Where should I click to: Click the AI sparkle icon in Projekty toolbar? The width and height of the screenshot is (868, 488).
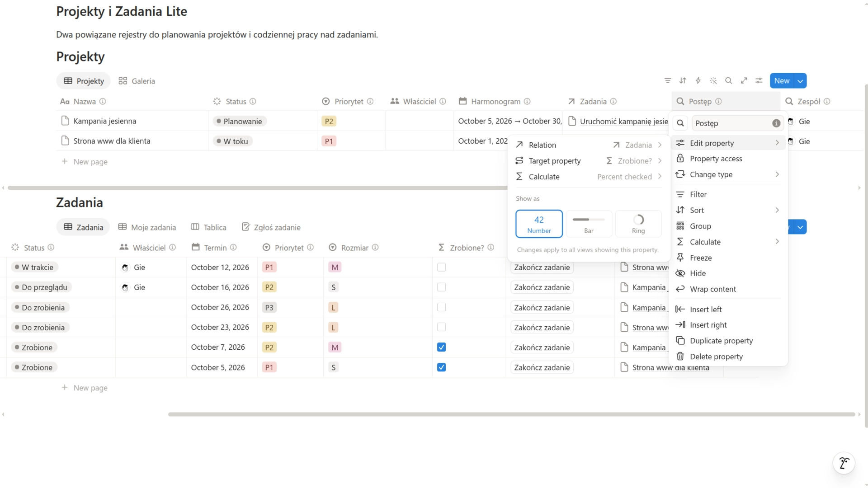(x=713, y=80)
